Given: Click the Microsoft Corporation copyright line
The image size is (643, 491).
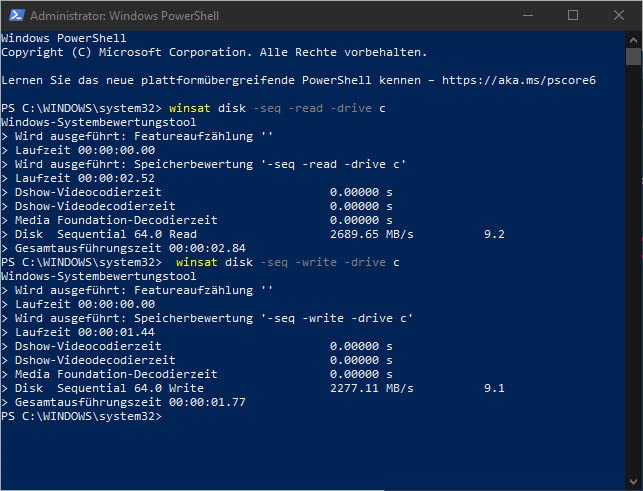Looking at the screenshot, I should 214,51.
